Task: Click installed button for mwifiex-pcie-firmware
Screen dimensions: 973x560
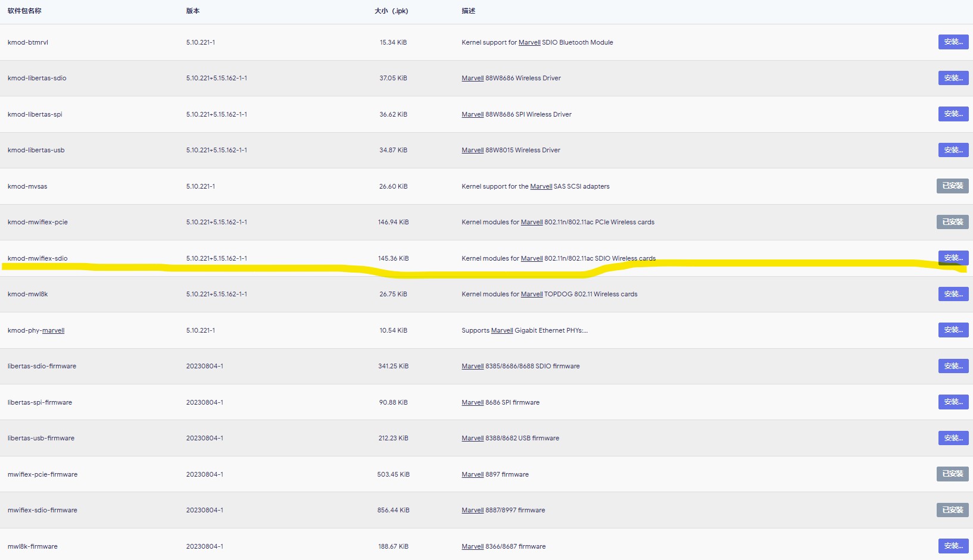Action: click(x=952, y=474)
